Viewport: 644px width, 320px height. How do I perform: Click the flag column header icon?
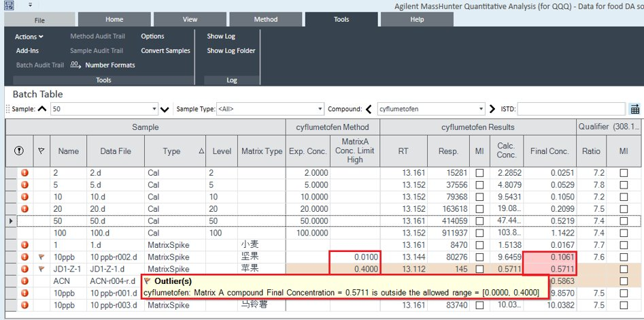pyautogui.click(x=41, y=151)
